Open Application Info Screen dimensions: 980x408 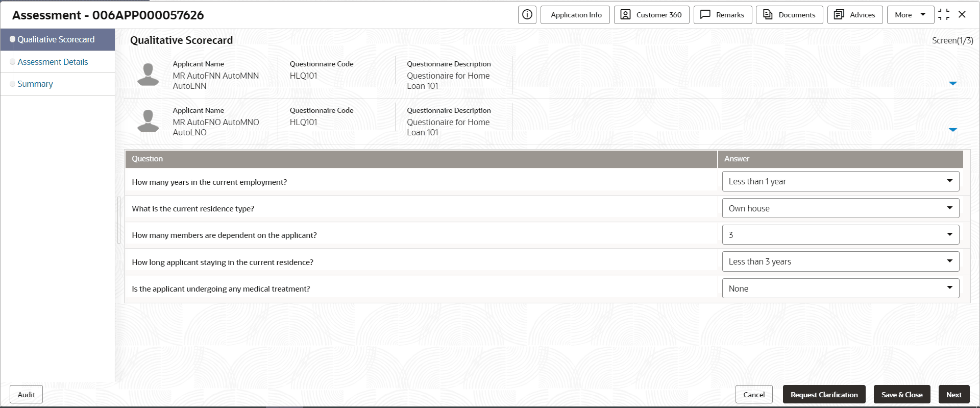[575, 15]
